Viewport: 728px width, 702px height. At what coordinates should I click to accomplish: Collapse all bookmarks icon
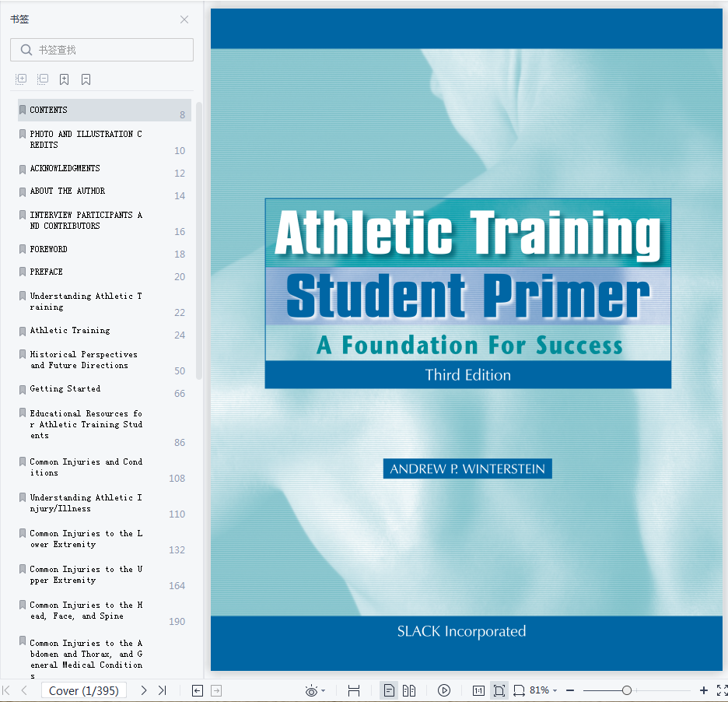(43, 79)
